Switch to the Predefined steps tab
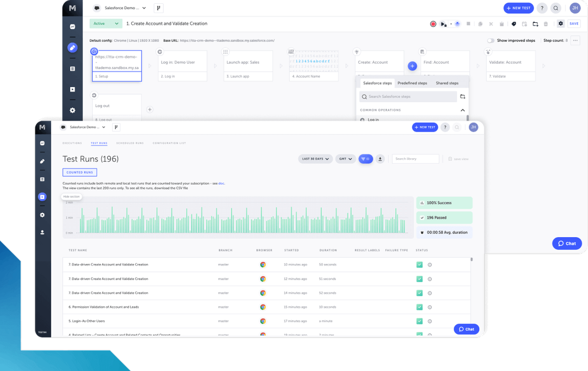 click(412, 83)
